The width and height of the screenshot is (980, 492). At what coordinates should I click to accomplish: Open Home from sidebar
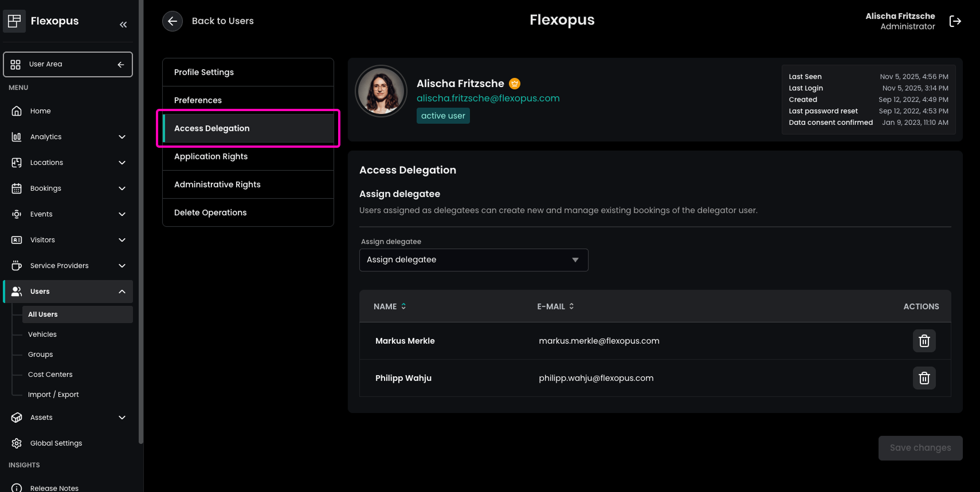point(40,111)
